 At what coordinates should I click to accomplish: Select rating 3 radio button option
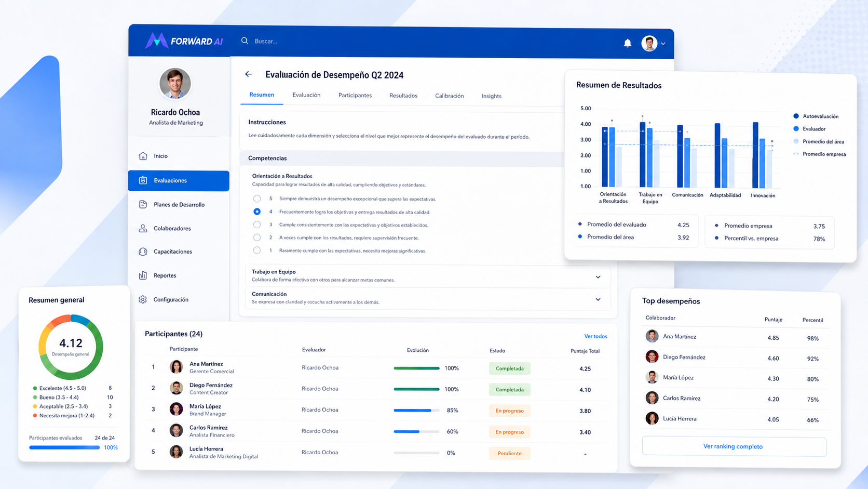[257, 224]
